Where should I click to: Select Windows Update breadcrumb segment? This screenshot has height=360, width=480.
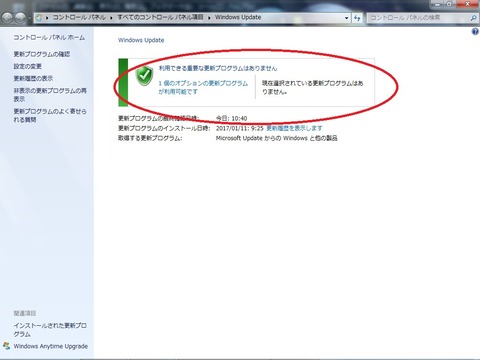tap(238, 17)
